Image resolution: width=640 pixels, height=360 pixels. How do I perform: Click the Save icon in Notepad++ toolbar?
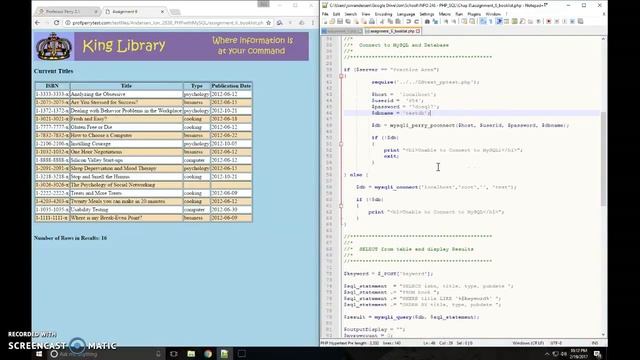[x=340, y=21]
